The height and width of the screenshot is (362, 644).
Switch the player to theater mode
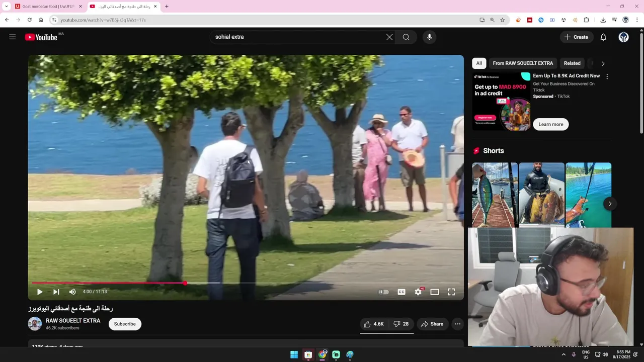[x=435, y=292]
